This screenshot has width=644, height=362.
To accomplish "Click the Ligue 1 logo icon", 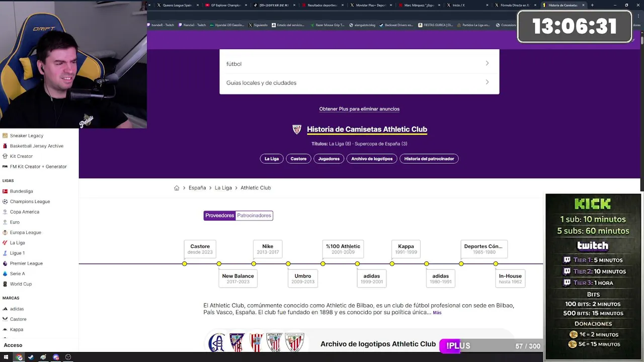I will tap(5, 253).
